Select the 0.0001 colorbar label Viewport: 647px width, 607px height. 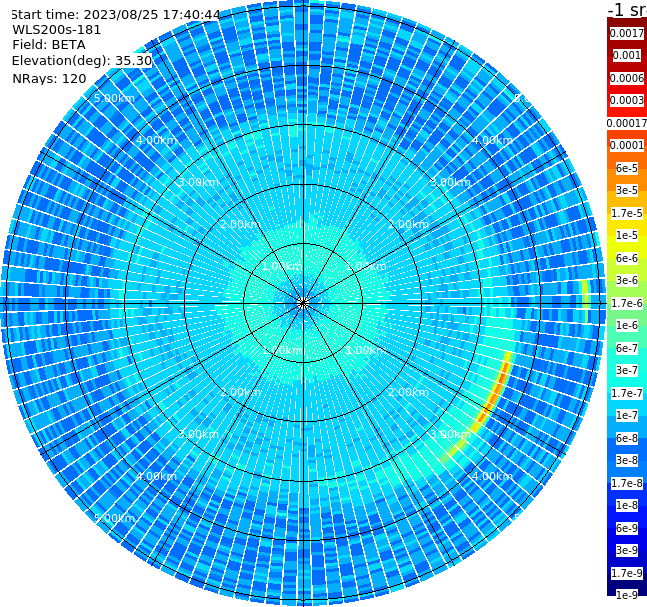[x=627, y=145]
